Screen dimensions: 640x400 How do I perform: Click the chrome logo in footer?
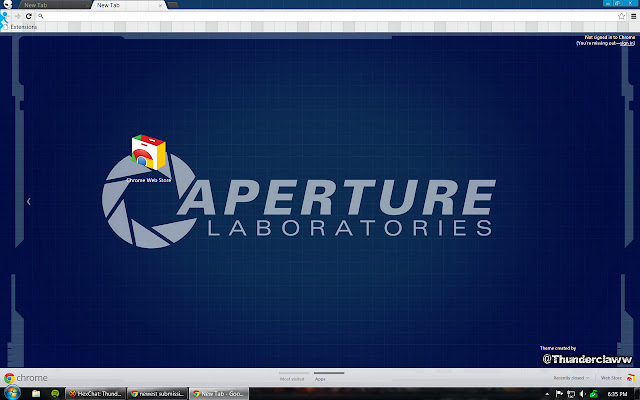pyautogui.click(x=26, y=378)
